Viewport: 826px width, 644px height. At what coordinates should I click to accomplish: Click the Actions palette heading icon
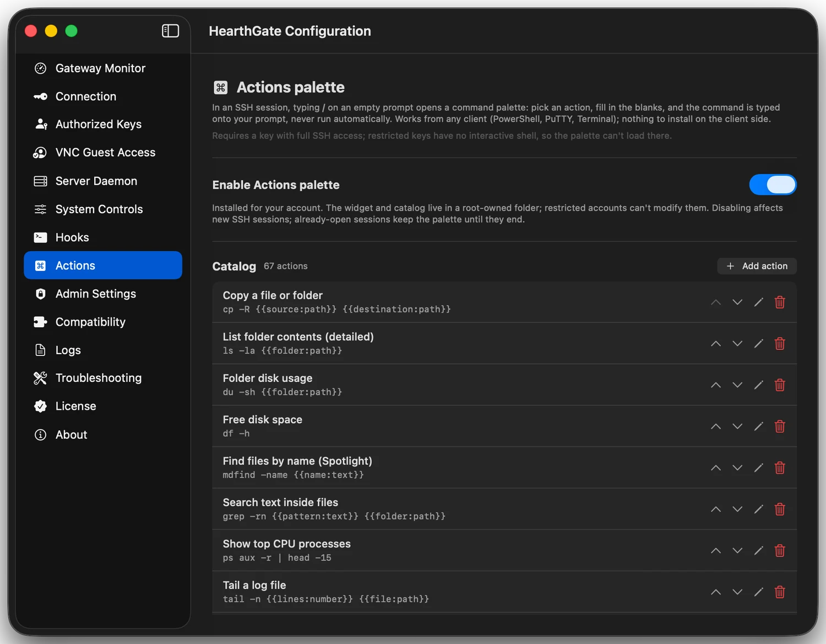point(221,87)
